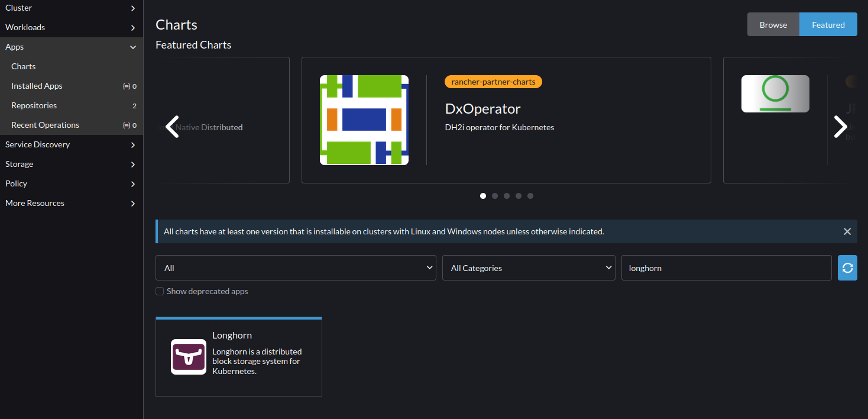868x419 pixels.
Task: Click the rancher-partner-charts label
Action: click(x=493, y=82)
